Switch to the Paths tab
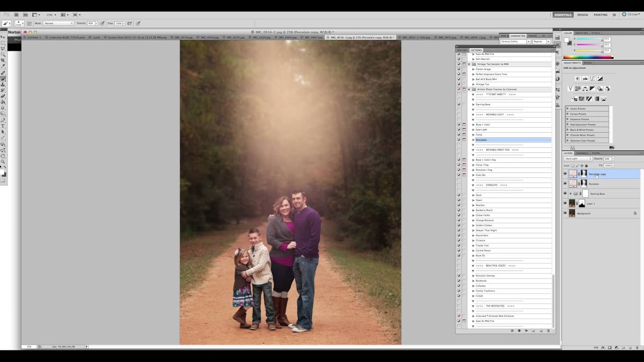644x362 pixels. [596, 153]
